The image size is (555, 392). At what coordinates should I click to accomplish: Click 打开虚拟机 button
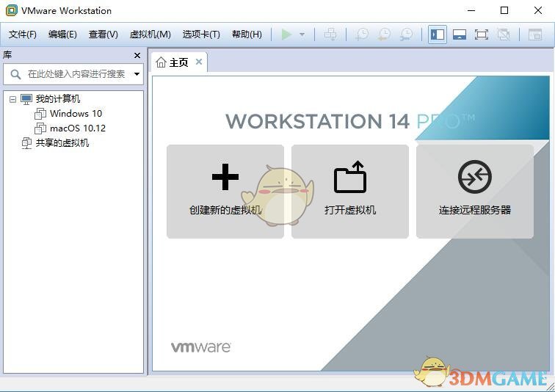point(350,192)
